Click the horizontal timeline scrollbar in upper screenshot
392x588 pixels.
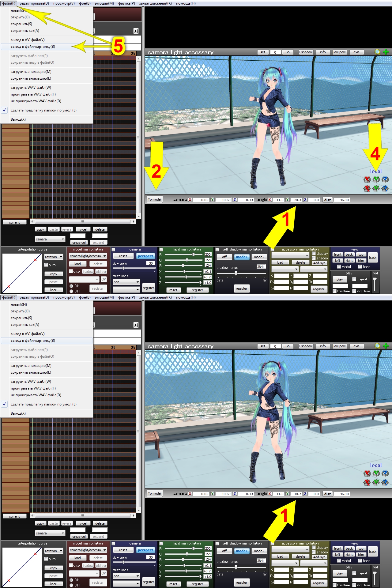pos(83,221)
